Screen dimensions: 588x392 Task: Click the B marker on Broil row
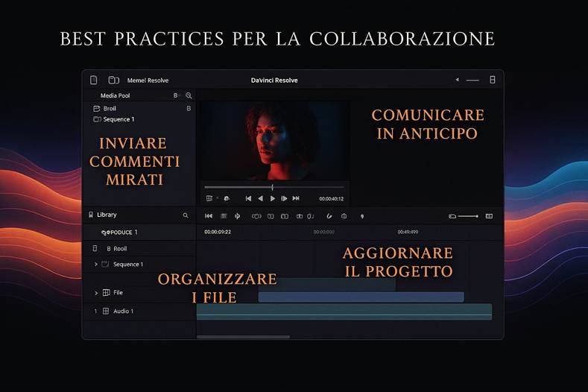pyautogui.click(x=189, y=108)
